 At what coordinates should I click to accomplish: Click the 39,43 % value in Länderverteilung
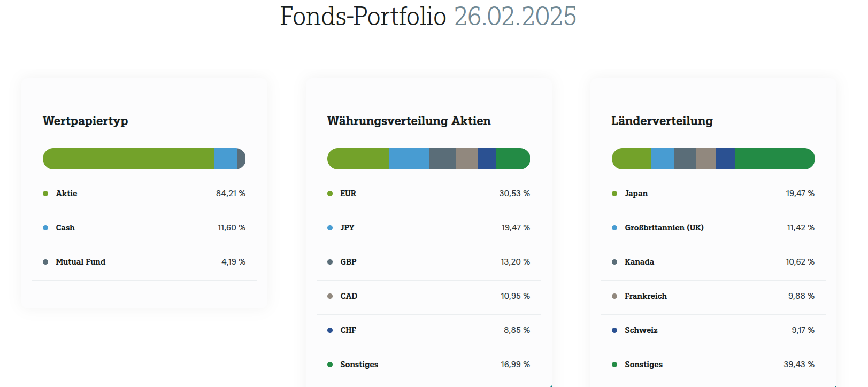(x=799, y=365)
